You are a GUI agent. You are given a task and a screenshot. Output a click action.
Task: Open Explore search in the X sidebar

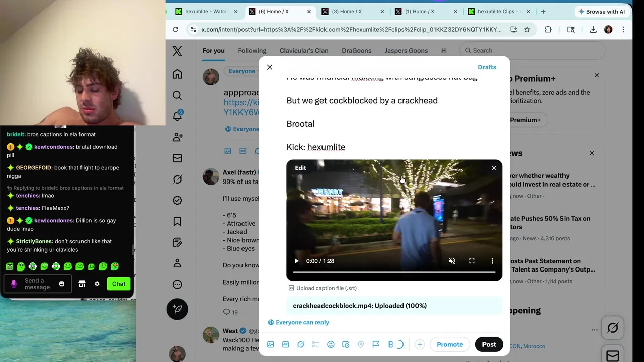[x=177, y=95]
